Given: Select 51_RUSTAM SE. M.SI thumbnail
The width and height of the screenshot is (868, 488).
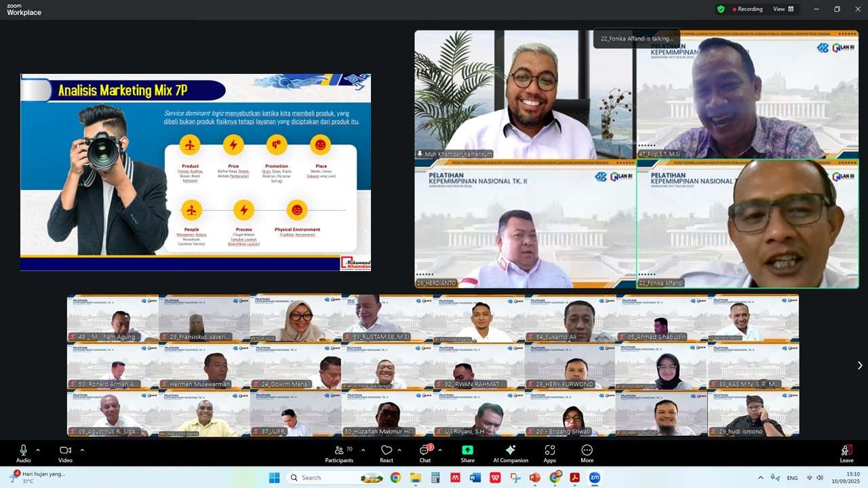Looking at the screenshot, I should (x=387, y=318).
